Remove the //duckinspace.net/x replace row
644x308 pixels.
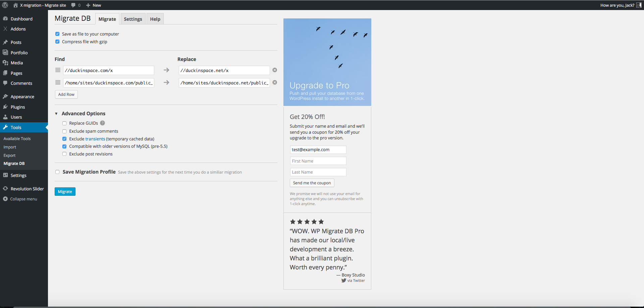pyautogui.click(x=275, y=70)
